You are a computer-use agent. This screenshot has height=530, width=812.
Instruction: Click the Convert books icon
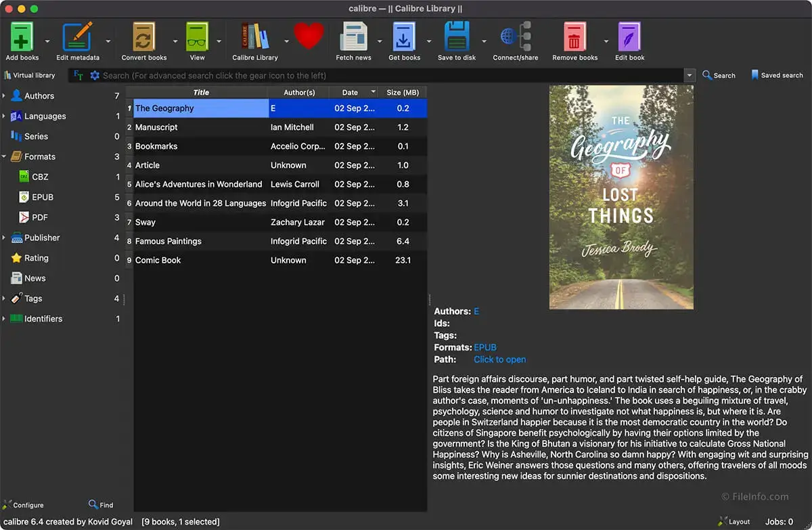[143, 37]
